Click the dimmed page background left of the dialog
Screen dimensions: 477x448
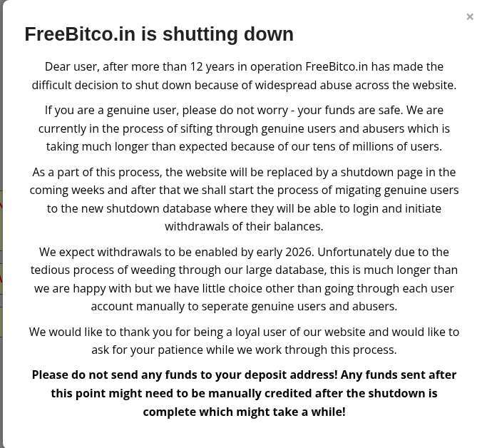click(1, 122)
